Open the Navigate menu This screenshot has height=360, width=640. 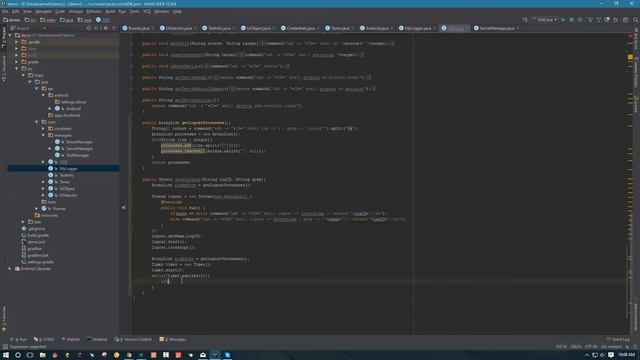[43, 11]
